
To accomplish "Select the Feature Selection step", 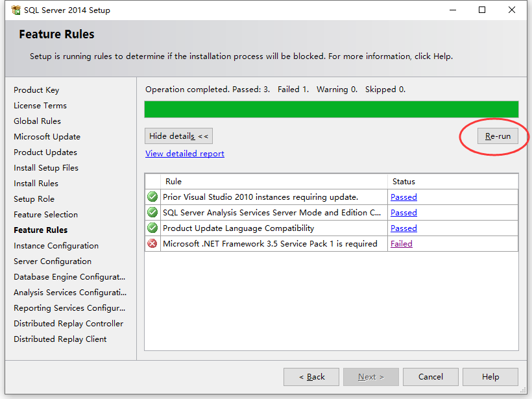I will 46,215.
